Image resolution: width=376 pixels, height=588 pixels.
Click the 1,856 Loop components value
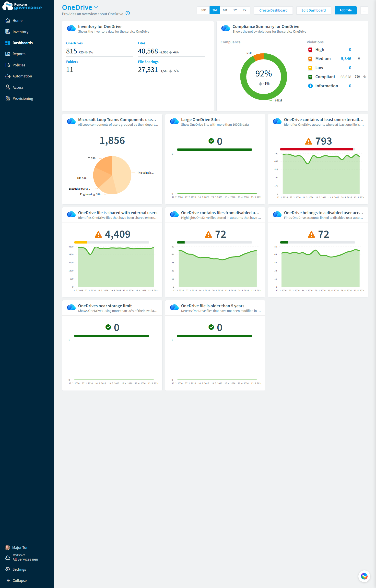[x=112, y=140]
